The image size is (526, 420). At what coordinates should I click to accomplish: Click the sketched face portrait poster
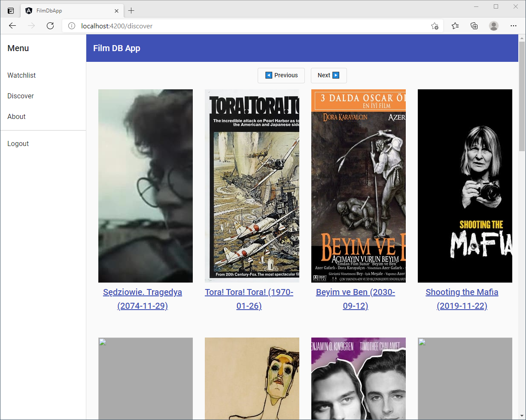(252, 378)
